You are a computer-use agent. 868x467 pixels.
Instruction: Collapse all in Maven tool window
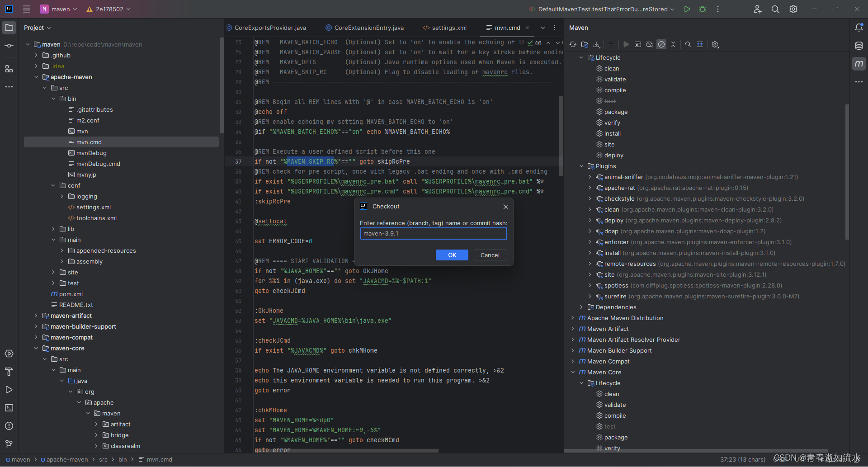[x=673, y=44]
